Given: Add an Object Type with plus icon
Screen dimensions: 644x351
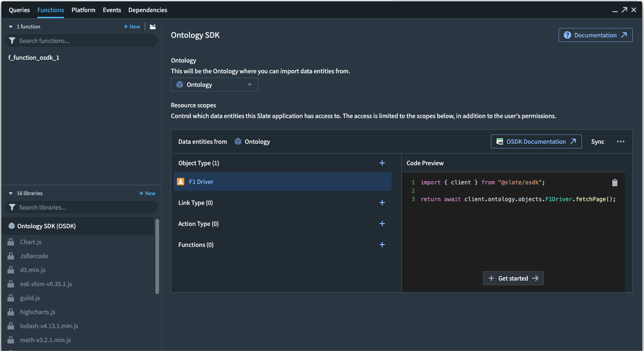Looking at the screenshot, I should point(382,163).
